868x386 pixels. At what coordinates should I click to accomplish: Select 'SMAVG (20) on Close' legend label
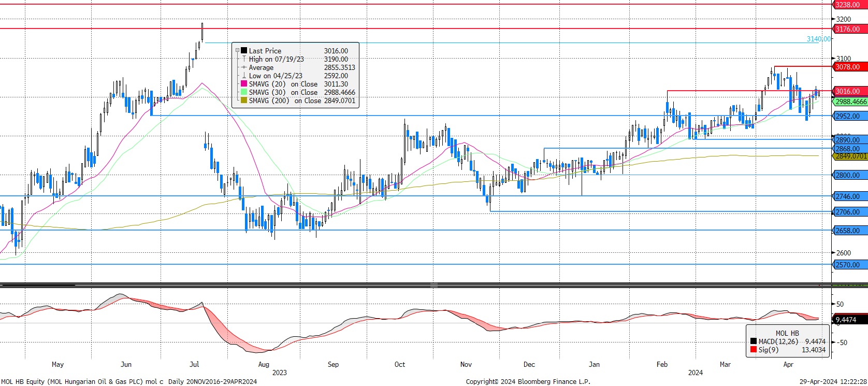(283, 84)
